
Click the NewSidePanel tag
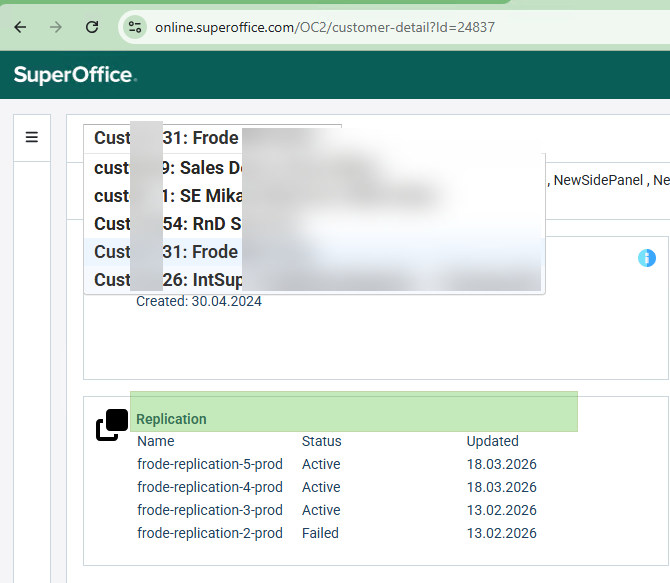(598, 180)
